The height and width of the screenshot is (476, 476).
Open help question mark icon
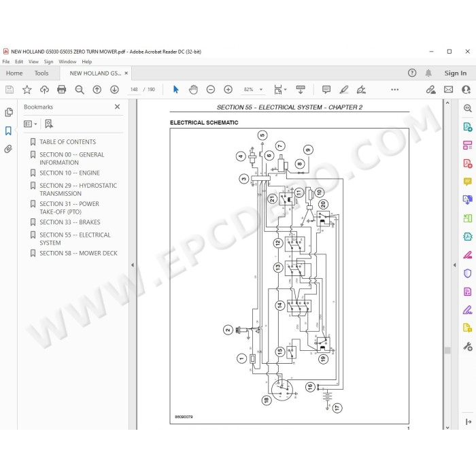click(x=412, y=73)
